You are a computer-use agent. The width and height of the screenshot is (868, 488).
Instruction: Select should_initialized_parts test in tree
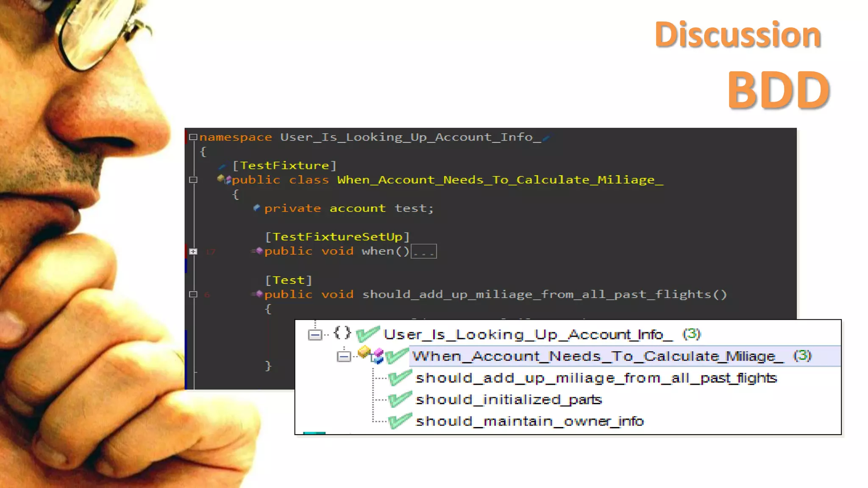coord(508,399)
